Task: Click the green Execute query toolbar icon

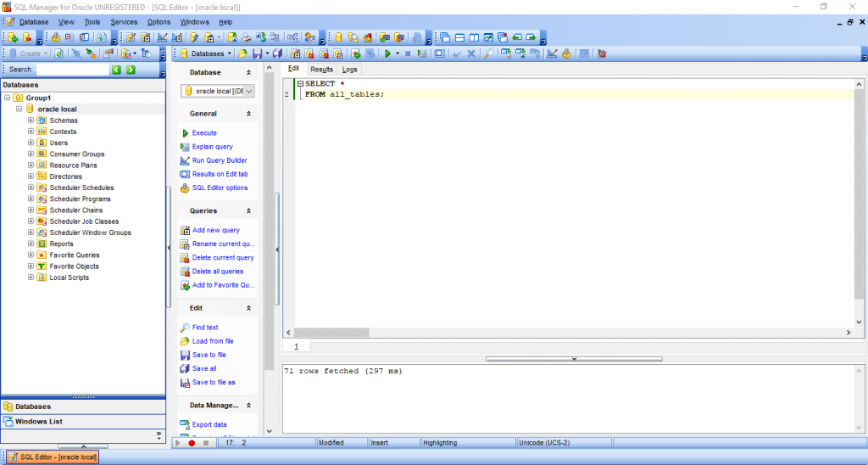Action: [x=387, y=53]
